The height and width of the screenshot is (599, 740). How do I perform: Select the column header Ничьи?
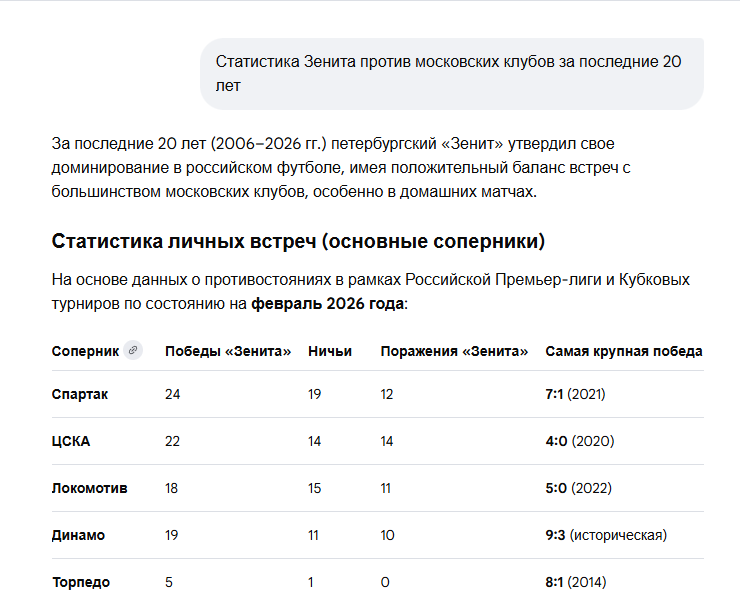(x=330, y=351)
